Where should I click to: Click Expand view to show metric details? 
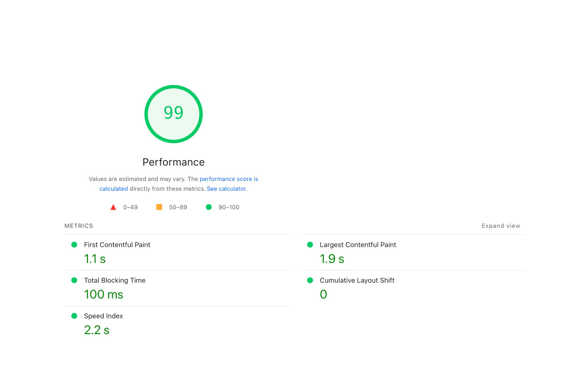click(x=500, y=226)
